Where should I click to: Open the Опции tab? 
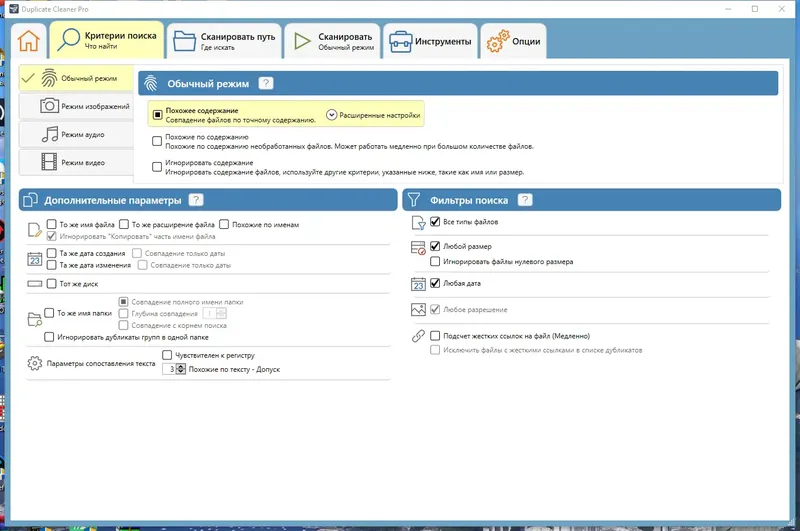coord(513,41)
